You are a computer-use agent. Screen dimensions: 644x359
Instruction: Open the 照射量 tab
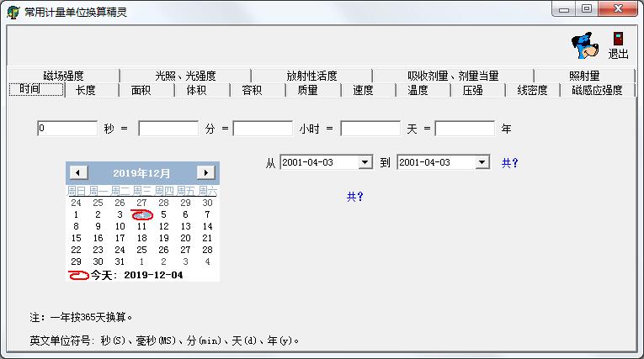click(584, 76)
